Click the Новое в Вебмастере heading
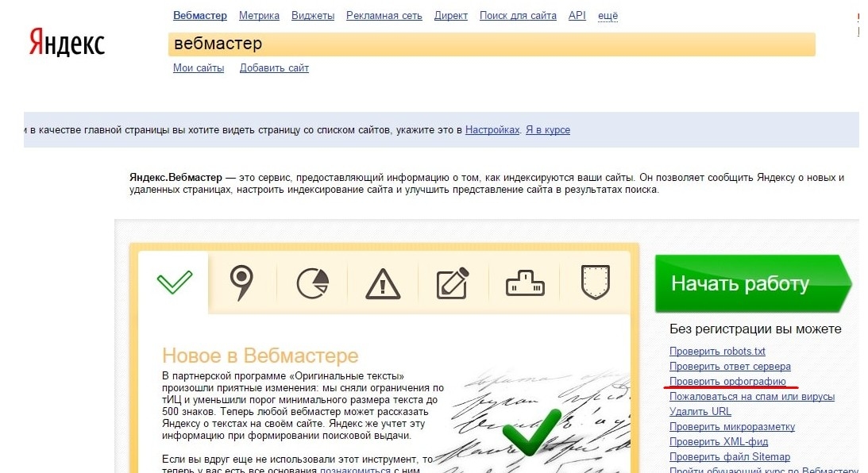The width and height of the screenshot is (868, 473). [x=260, y=356]
